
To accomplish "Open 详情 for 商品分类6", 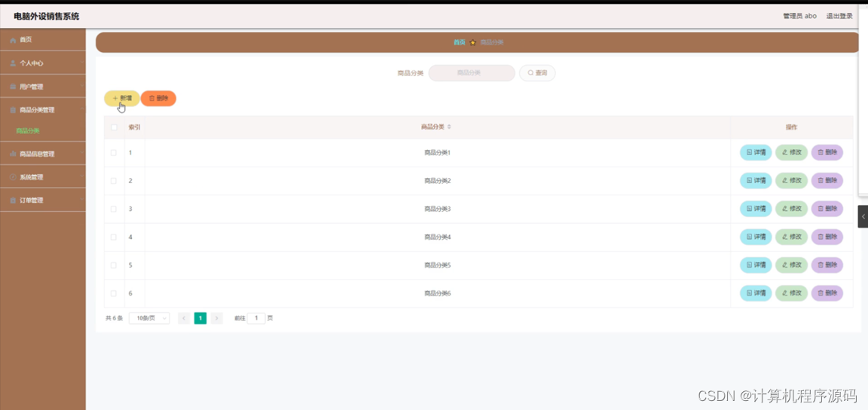I will click(x=756, y=293).
